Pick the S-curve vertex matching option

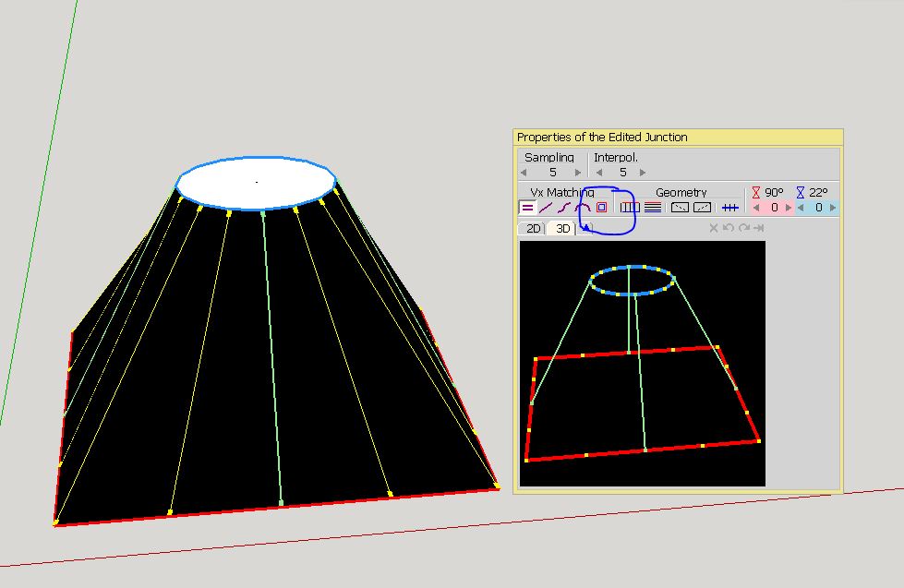pos(564,208)
